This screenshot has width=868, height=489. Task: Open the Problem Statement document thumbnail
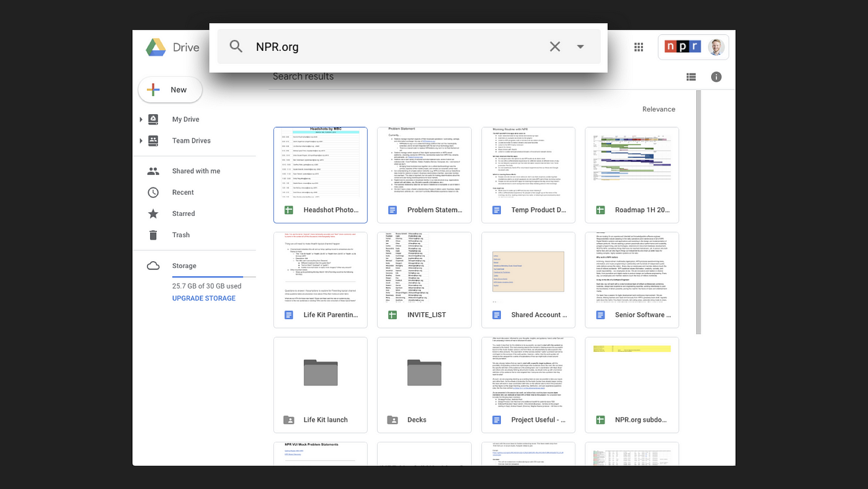tap(424, 162)
